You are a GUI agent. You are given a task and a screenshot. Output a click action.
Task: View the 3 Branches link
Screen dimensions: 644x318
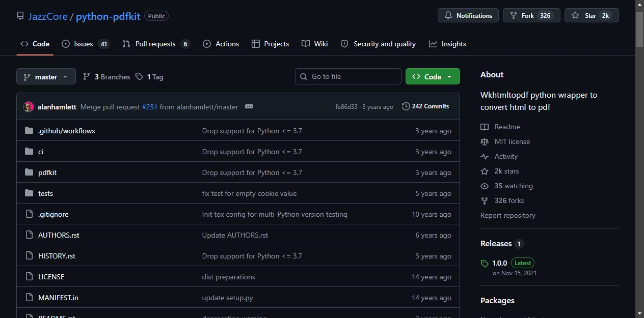pyautogui.click(x=106, y=77)
